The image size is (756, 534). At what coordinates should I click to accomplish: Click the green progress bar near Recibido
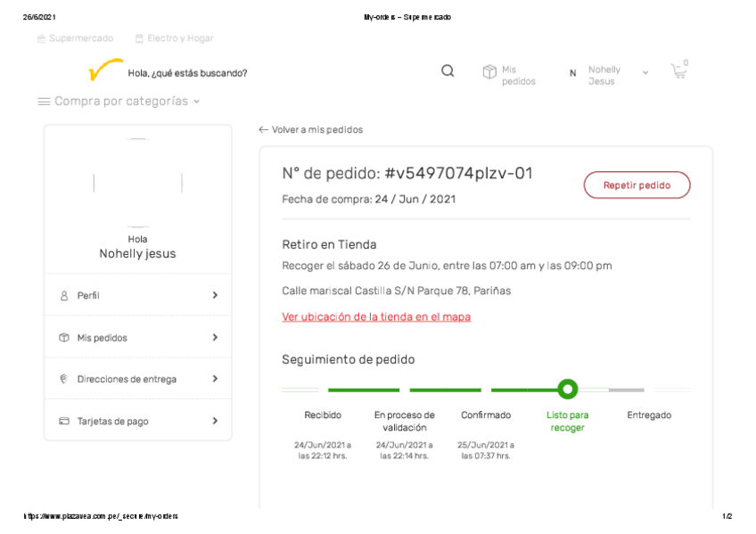point(363,390)
